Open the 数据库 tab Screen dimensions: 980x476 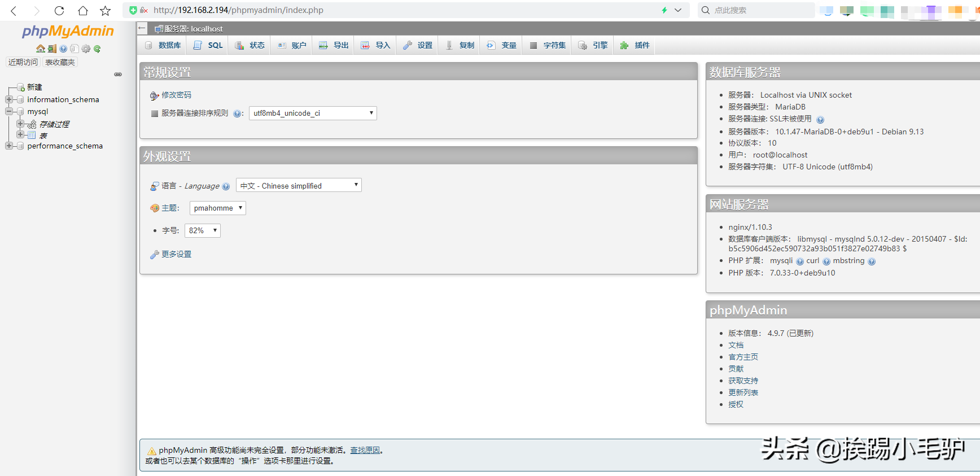click(163, 45)
